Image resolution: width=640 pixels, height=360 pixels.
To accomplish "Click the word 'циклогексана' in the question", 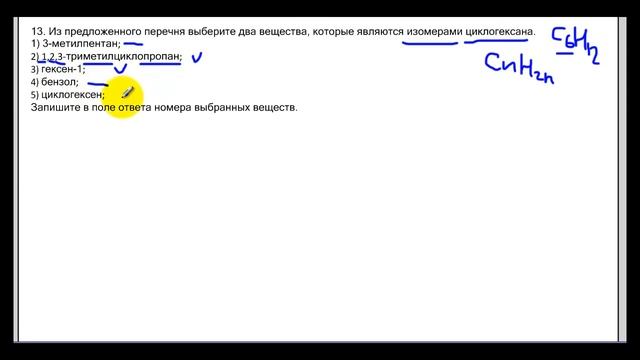I will (x=500, y=31).
